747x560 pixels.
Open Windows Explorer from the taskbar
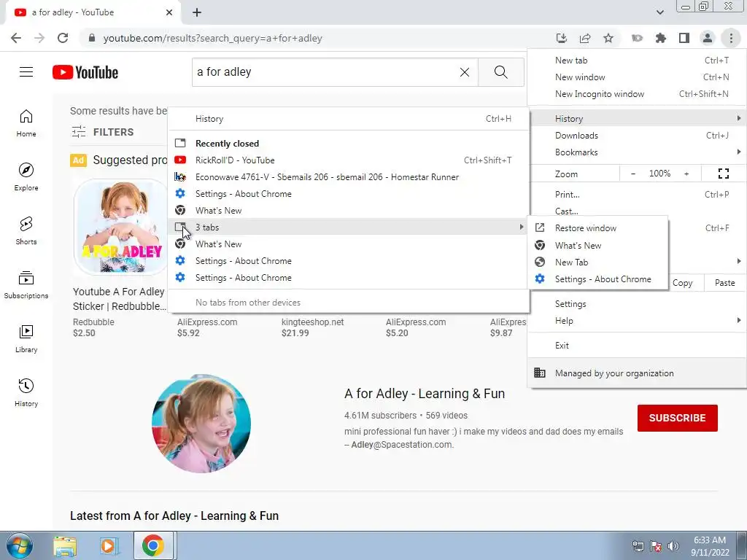coord(65,545)
